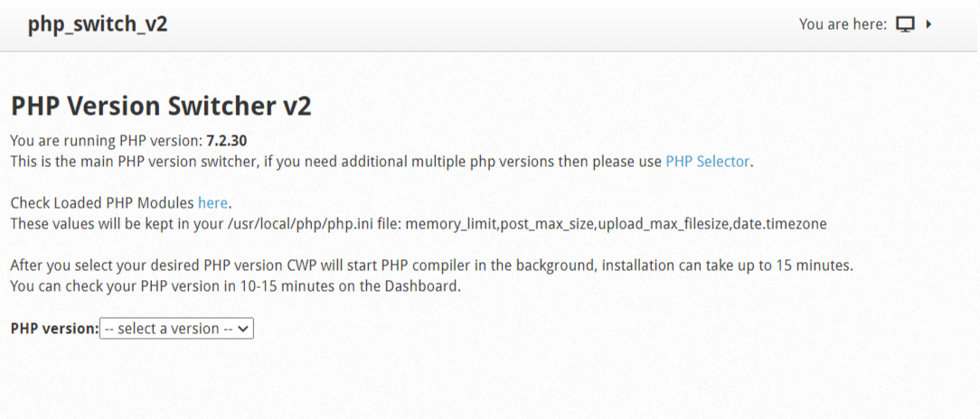
Task: Click the 'Check Loaded PHP Modules' text
Action: pyautogui.click(x=103, y=203)
